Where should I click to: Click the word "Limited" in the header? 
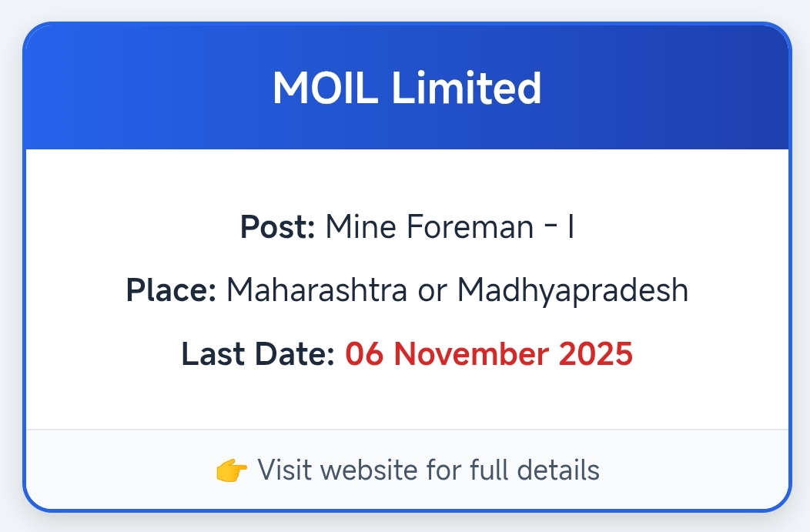pos(467,88)
